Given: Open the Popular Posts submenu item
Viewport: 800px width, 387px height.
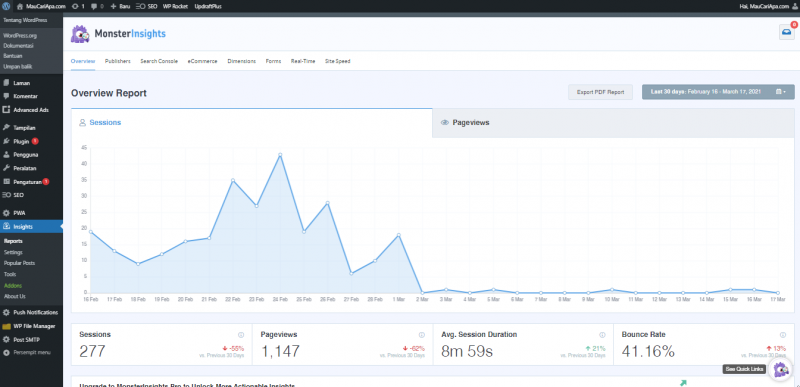Looking at the screenshot, I should [19, 263].
